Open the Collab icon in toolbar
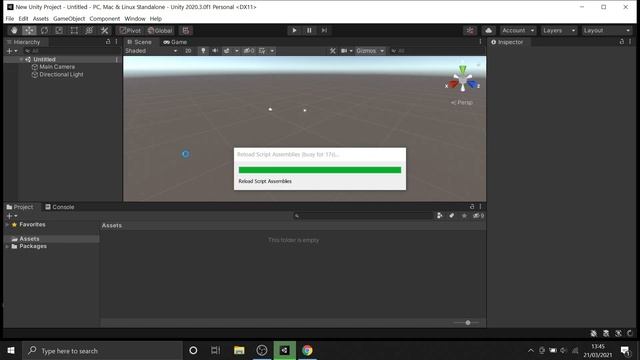Viewport: 640px width, 360px height. (470, 31)
